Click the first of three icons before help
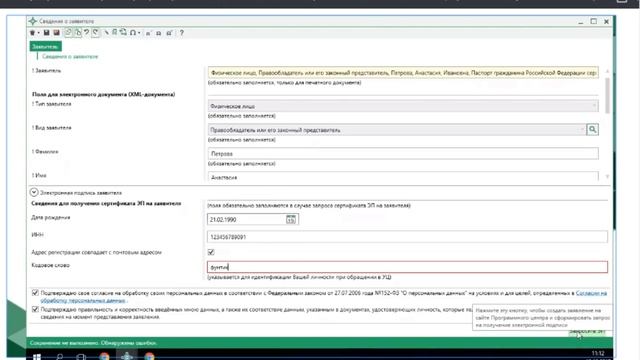Viewport: 640px width, 360px height. (x=149, y=33)
